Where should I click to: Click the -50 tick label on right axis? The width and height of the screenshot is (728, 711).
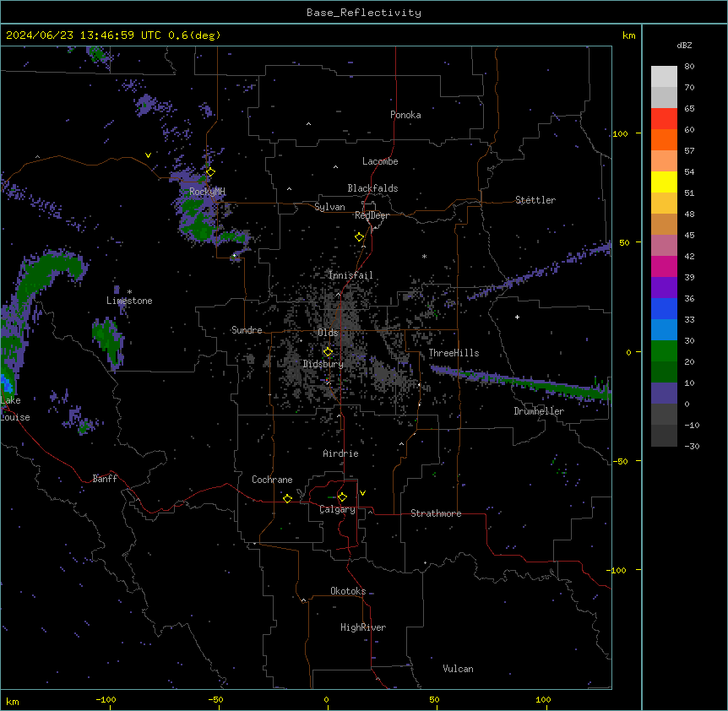point(620,461)
